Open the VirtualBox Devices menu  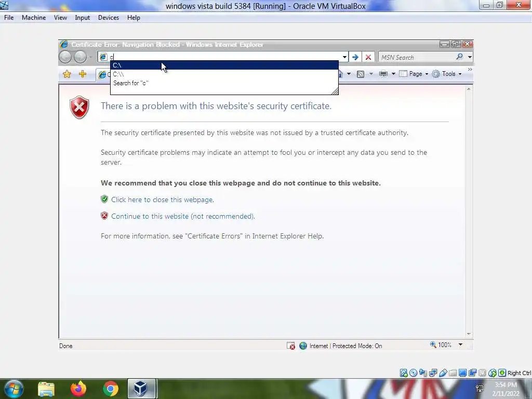pos(108,18)
